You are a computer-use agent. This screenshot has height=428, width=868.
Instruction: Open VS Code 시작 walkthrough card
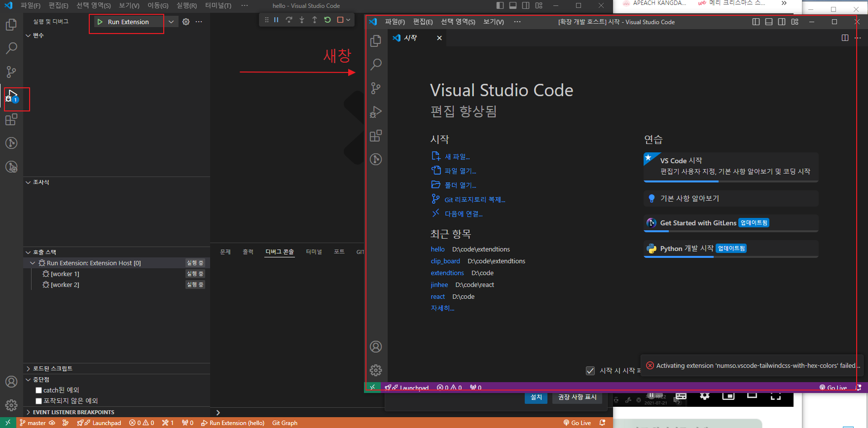(x=731, y=167)
